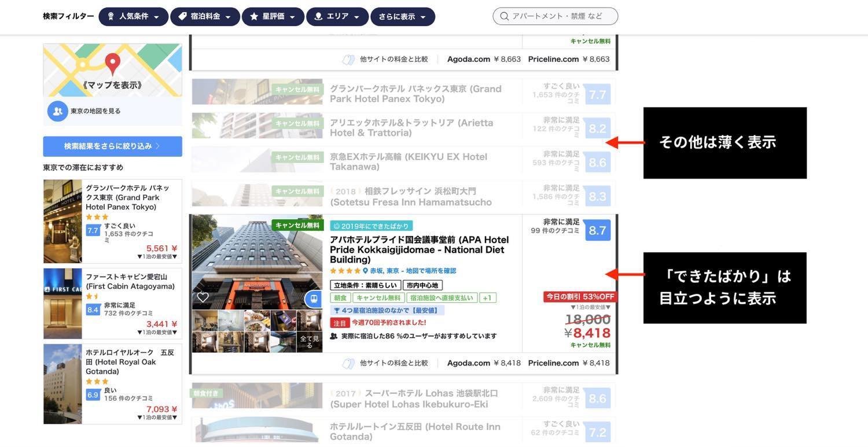
Task: Open Priceline.com ¥8,663 offer
Action: tap(569, 59)
